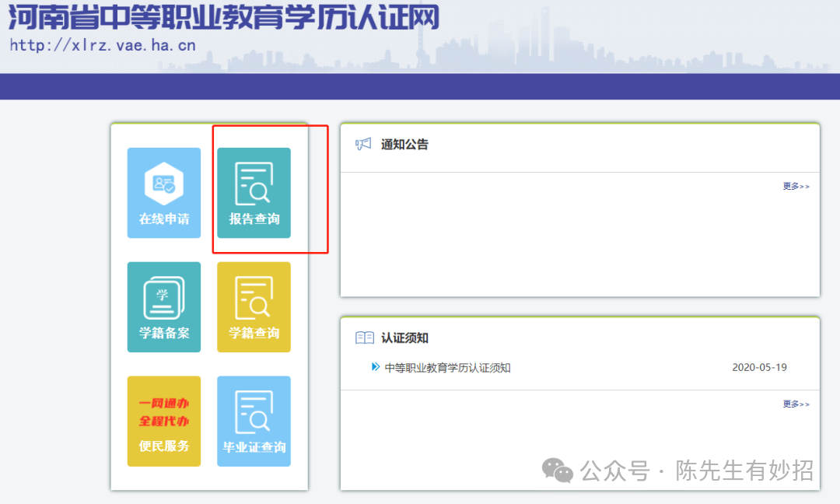Click the site URL http://xlrz.vae.ha.cn
Viewport: 840px width, 504px height.
coord(100,46)
